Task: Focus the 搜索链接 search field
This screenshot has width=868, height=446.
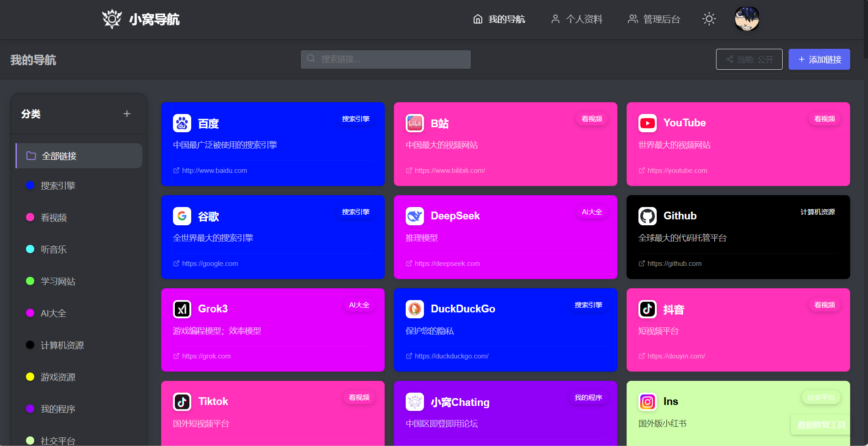Action: [386, 59]
